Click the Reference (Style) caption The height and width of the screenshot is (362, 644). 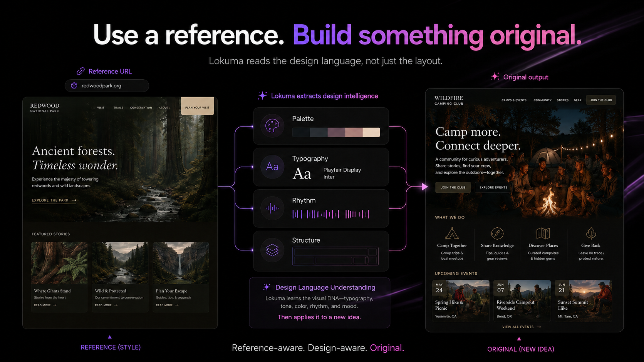pyautogui.click(x=111, y=347)
